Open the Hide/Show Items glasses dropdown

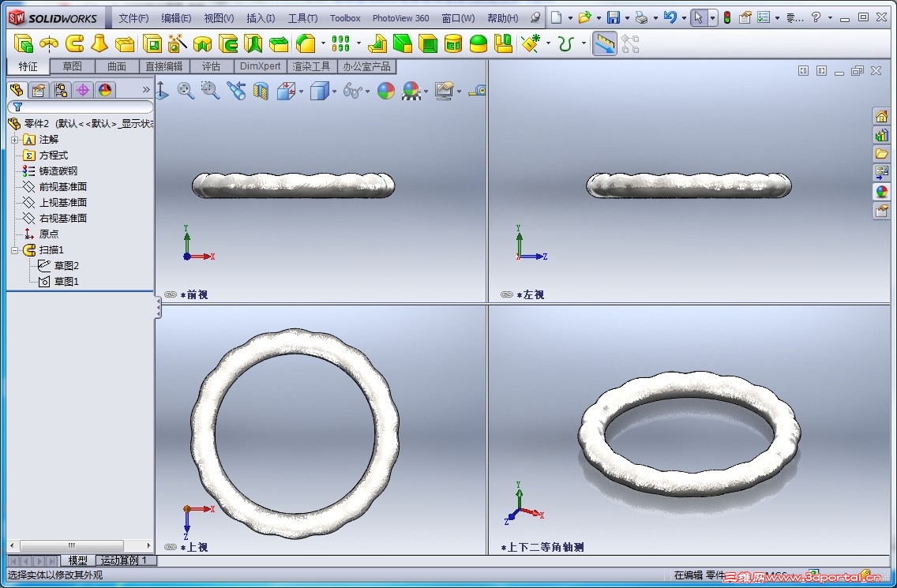(x=367, y=91)
